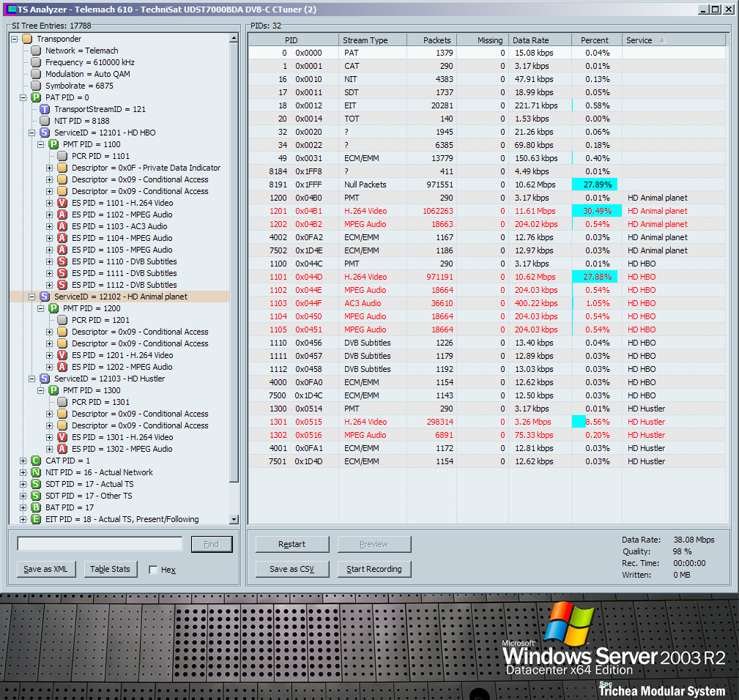Click the PCR PID = 1101 gray icon

[x=62, y=156]
